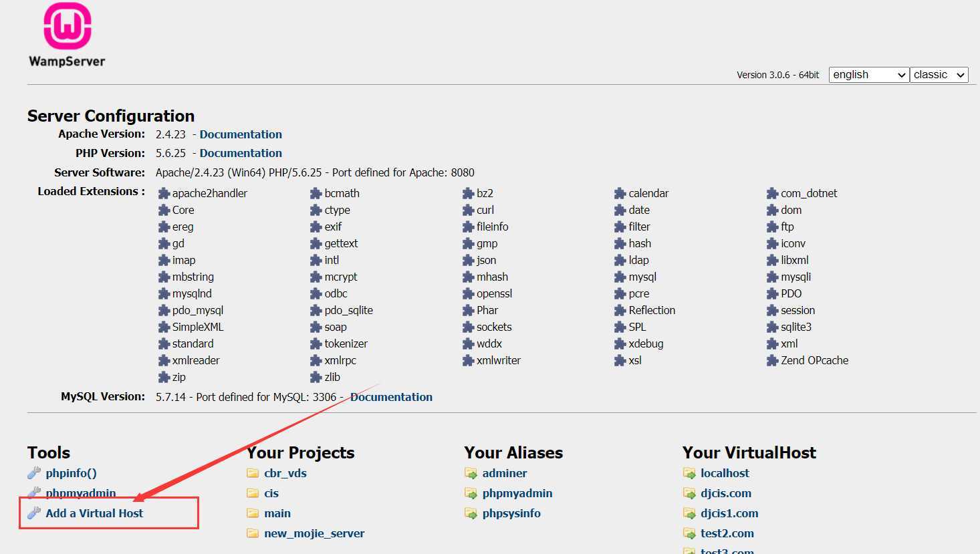Click puzzle icon beside bcmath extension
Viewport: 980px width, 554px height.
316,193
